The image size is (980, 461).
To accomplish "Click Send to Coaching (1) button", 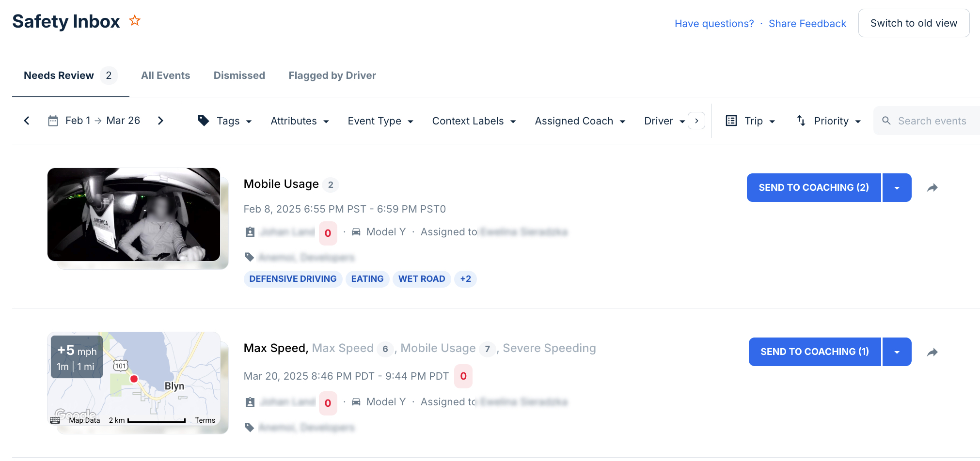I will click(814, 352).
